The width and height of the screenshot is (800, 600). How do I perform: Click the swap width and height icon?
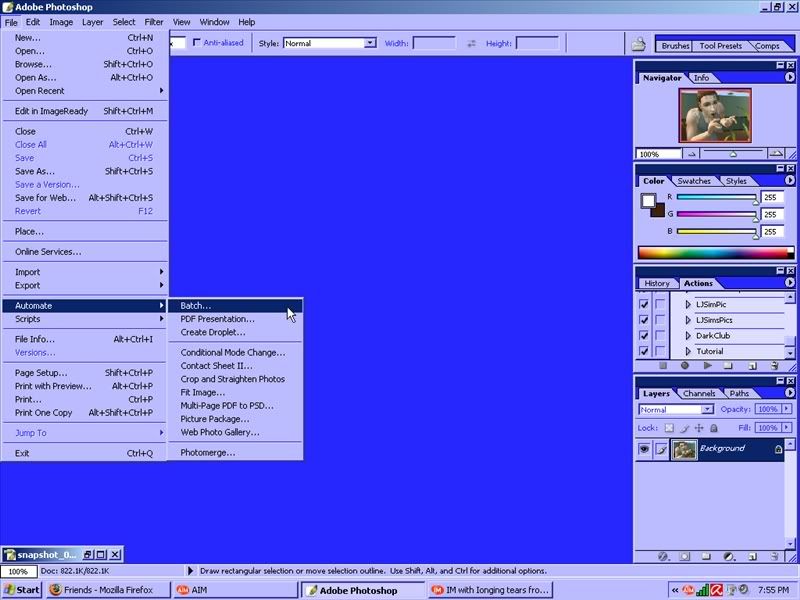click(471, 44)
